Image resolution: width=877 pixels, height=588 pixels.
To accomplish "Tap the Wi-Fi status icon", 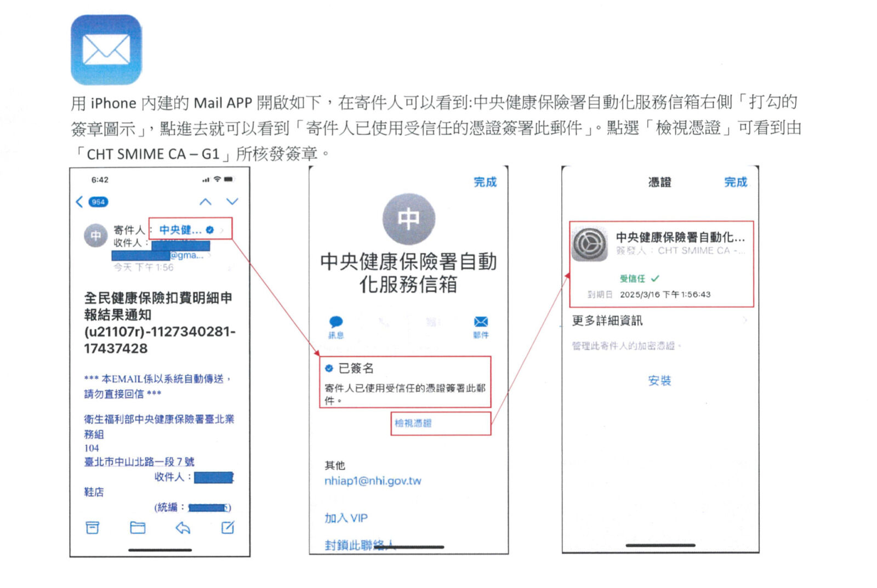I will pyautogui.click(x=217, y=179).
